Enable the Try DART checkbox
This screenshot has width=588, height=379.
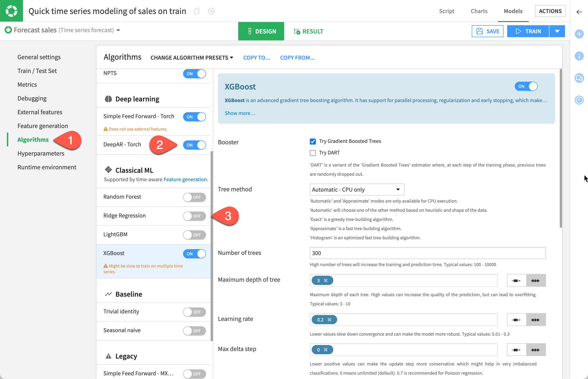313,153
